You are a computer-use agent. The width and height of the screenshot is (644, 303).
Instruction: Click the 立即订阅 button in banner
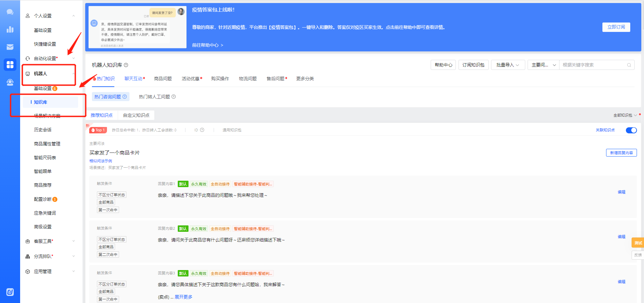616,27
